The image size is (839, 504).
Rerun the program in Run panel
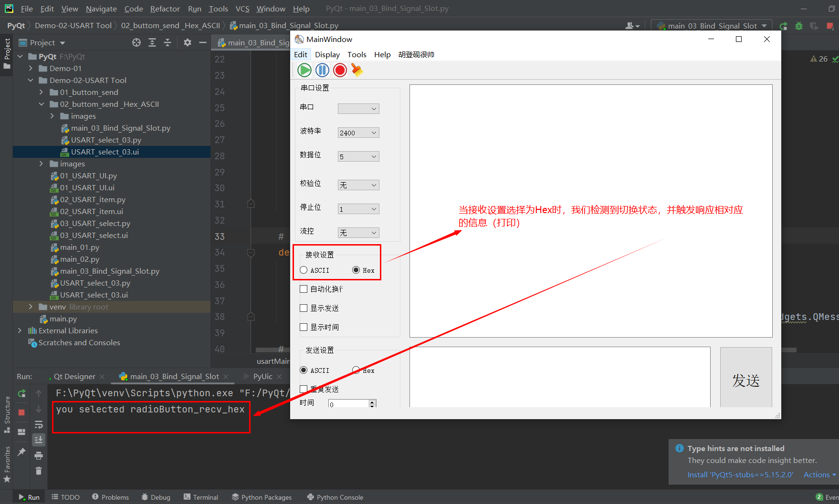click(x=21, y=393)
